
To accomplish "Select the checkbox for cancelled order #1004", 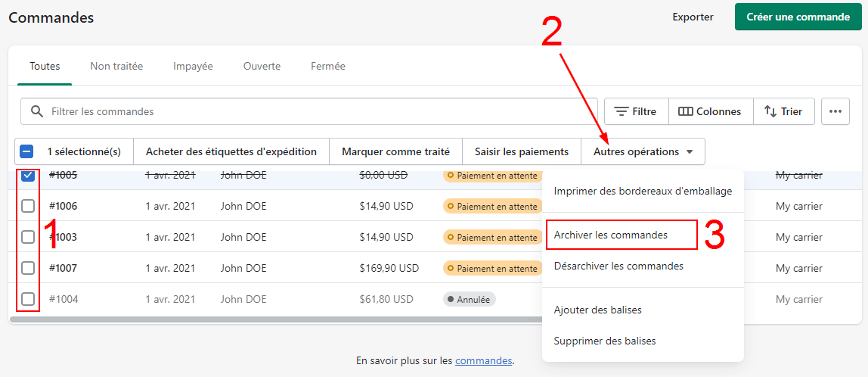I will click(28, 299).
